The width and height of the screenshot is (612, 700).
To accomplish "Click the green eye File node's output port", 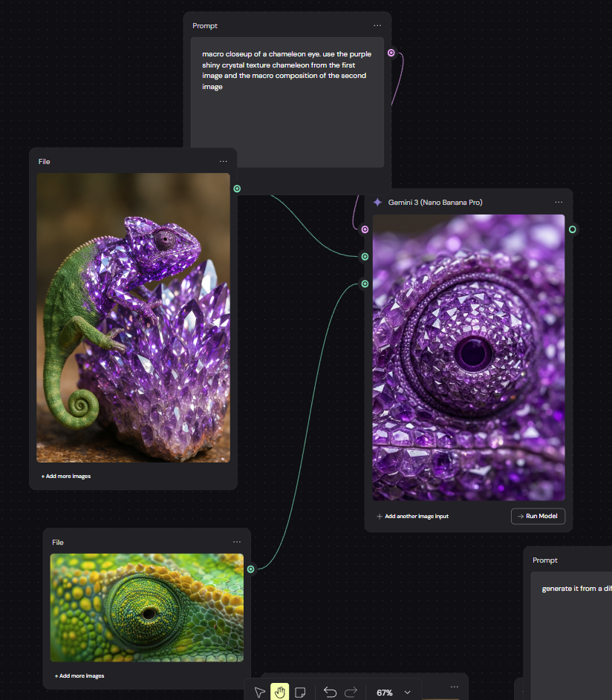I will pos(251,569).
